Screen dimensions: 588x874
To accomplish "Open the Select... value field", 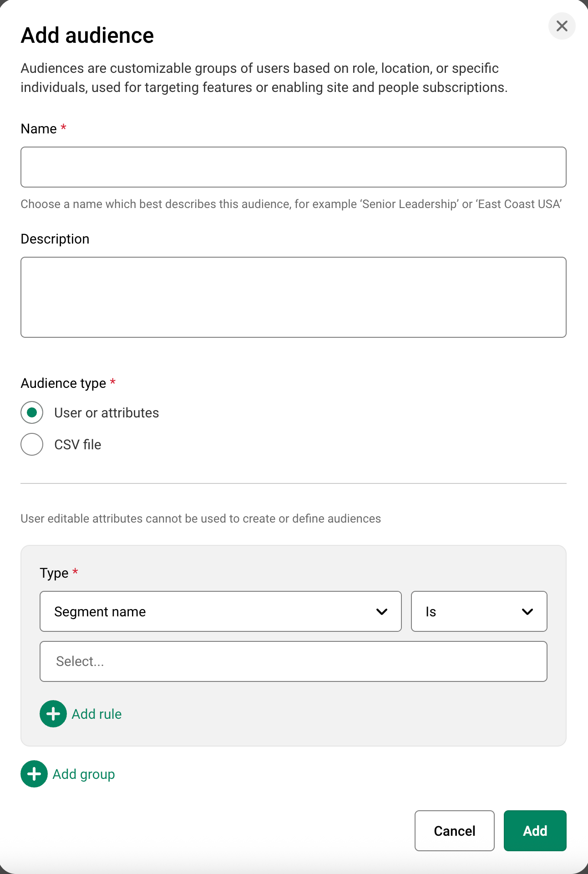I will [x=293, y=661].
